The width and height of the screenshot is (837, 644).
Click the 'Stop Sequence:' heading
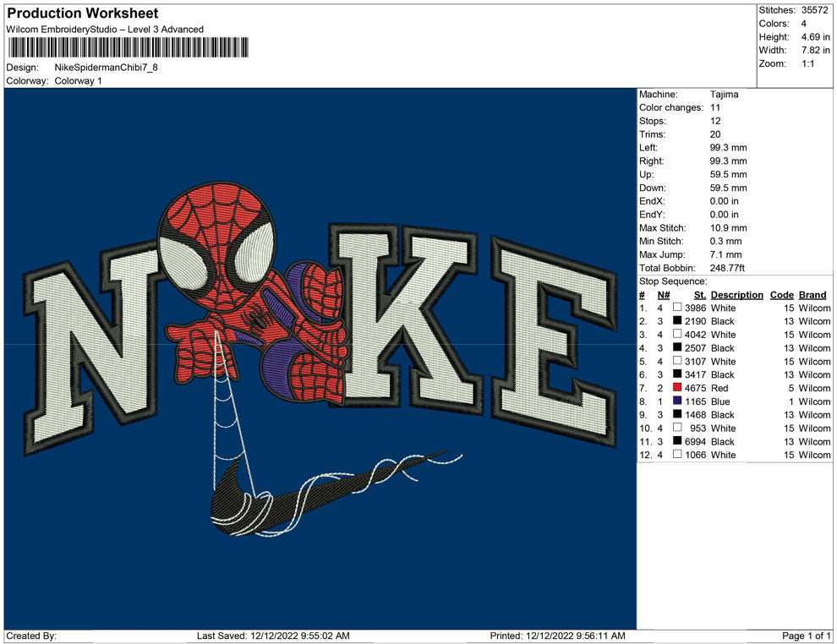coord(673,281)
